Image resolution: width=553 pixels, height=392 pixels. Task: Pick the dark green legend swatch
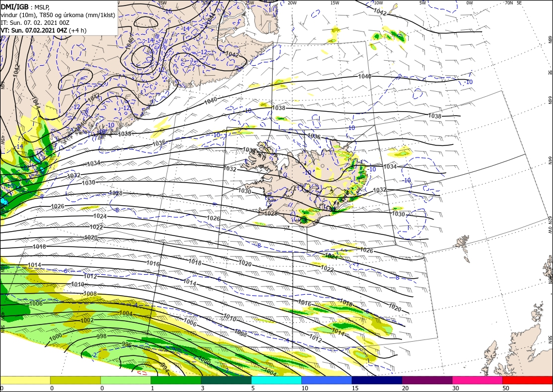226,380
